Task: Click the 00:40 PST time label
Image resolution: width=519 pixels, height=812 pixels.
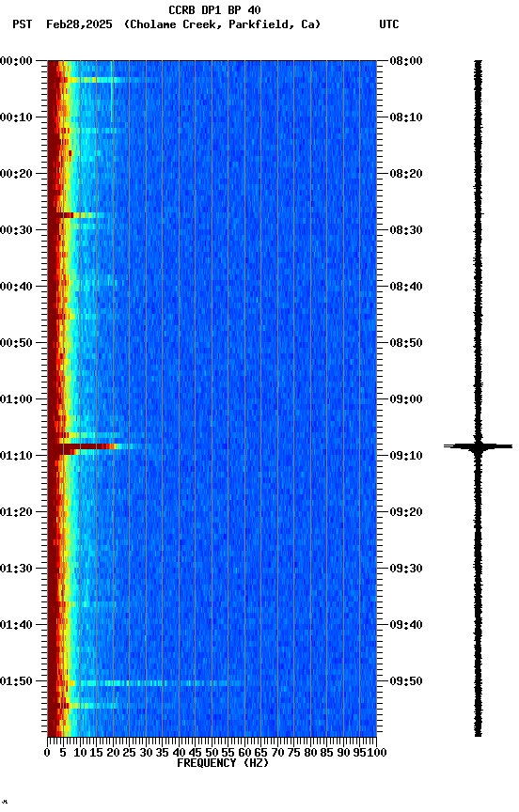Action: (x=16, y=287)
